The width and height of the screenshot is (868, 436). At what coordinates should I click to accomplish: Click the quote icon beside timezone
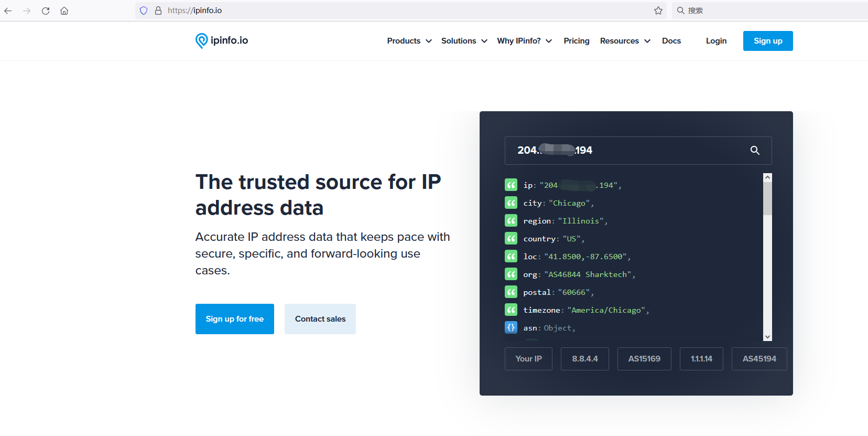coord(511,310)
